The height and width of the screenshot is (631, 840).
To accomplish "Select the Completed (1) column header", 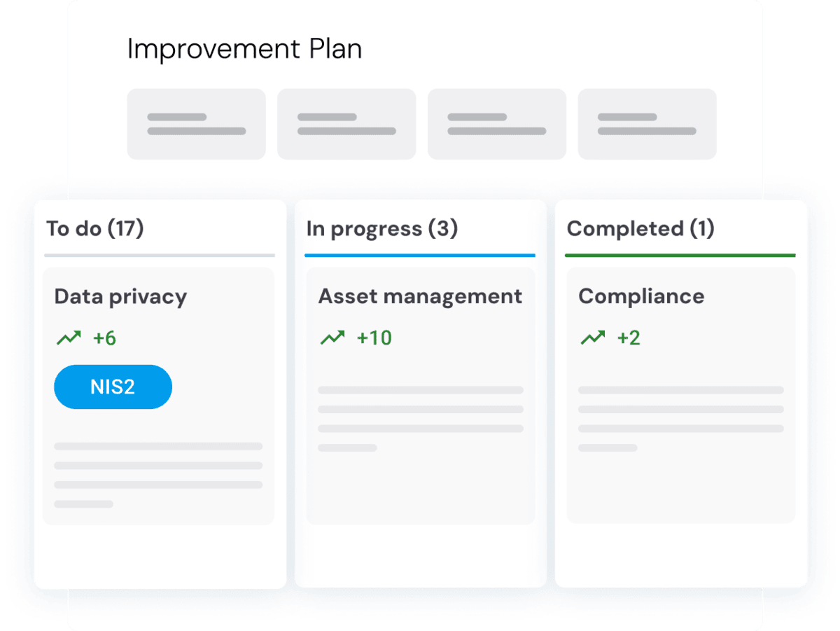I will point(640,229).
